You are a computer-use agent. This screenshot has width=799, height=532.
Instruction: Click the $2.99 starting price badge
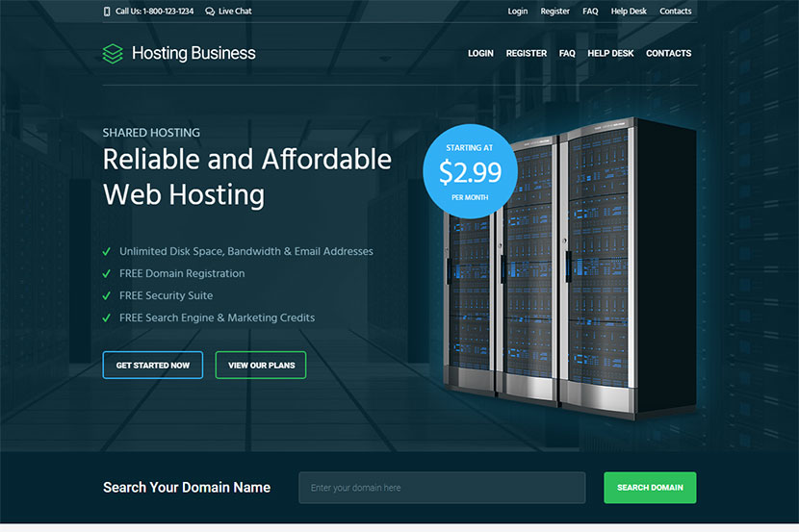(x=470, y=171)
